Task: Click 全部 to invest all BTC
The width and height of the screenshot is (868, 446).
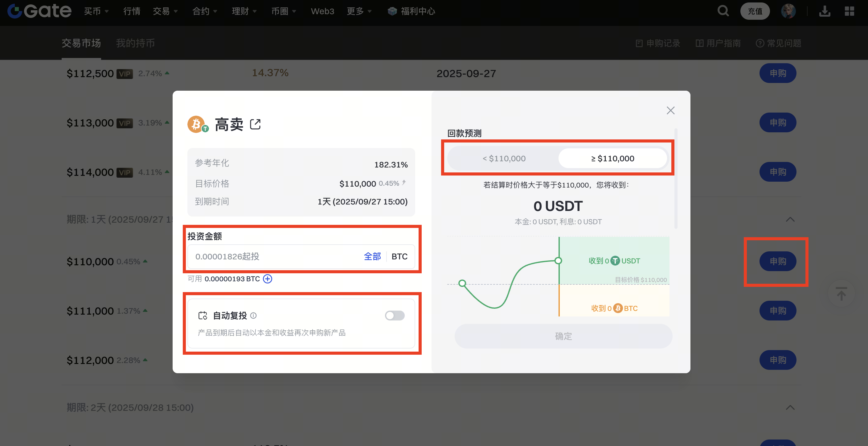Action: [372, 257]
